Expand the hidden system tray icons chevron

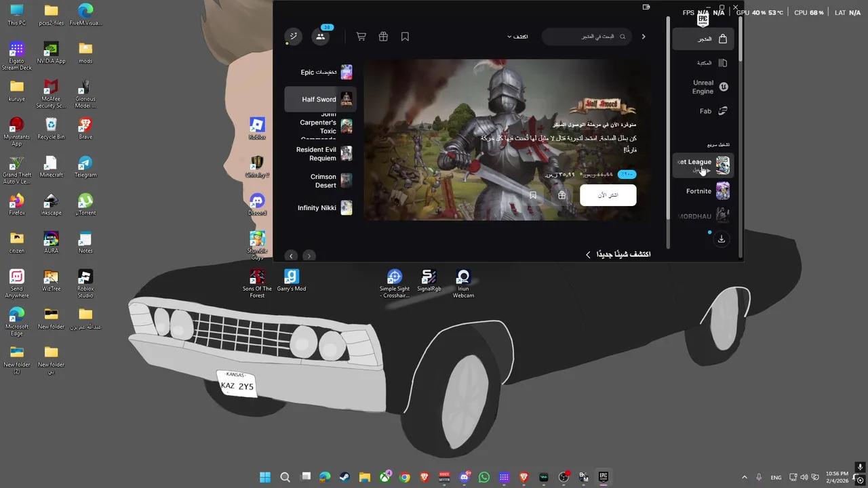point(744,477)
